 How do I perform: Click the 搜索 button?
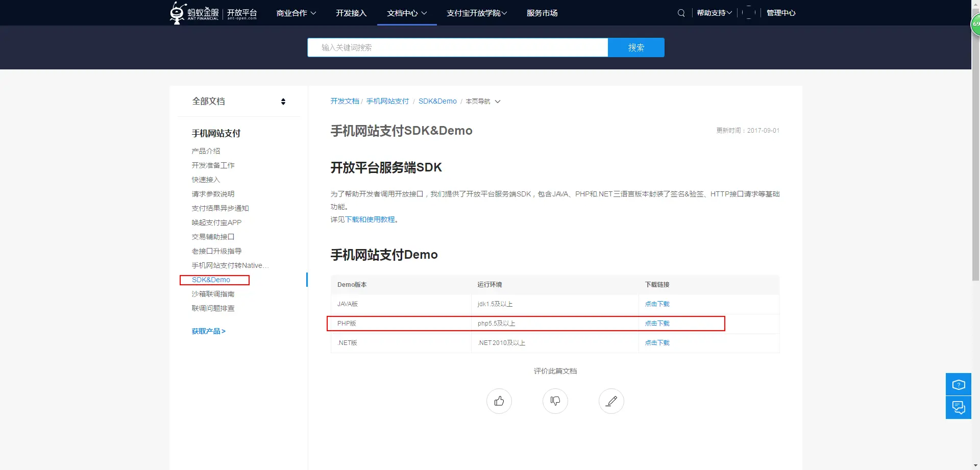[x=636, y=47]
